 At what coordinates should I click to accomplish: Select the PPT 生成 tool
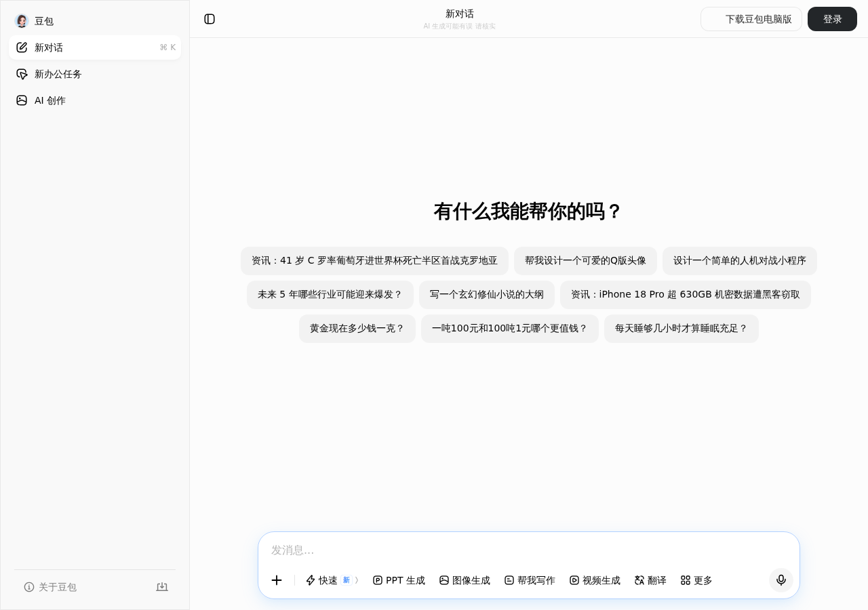399,580
